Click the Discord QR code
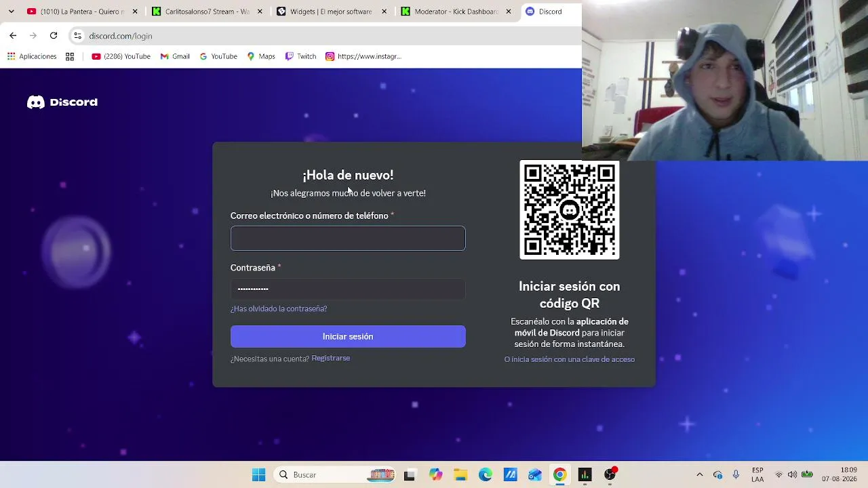Image resolution: width=868 pixels, height=488 pixels. (570, 209)
